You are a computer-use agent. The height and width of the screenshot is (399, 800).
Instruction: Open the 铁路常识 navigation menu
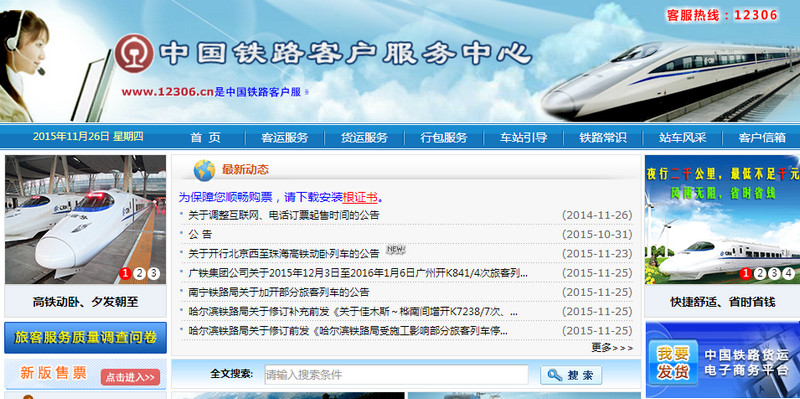[603, 138]
